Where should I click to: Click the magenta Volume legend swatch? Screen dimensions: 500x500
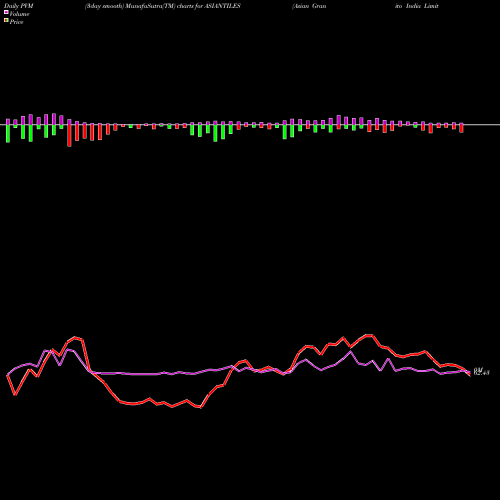(x=6, y=12)
